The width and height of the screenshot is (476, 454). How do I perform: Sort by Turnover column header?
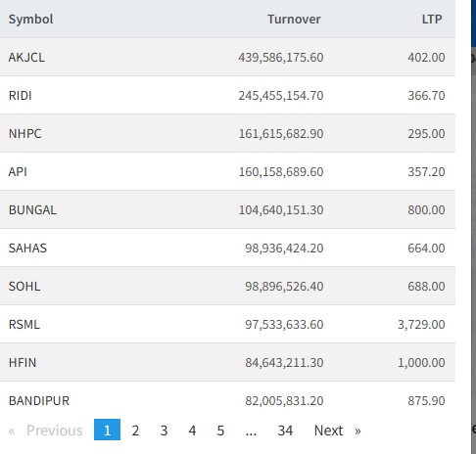pyautogui.click(x=294, y=20)
